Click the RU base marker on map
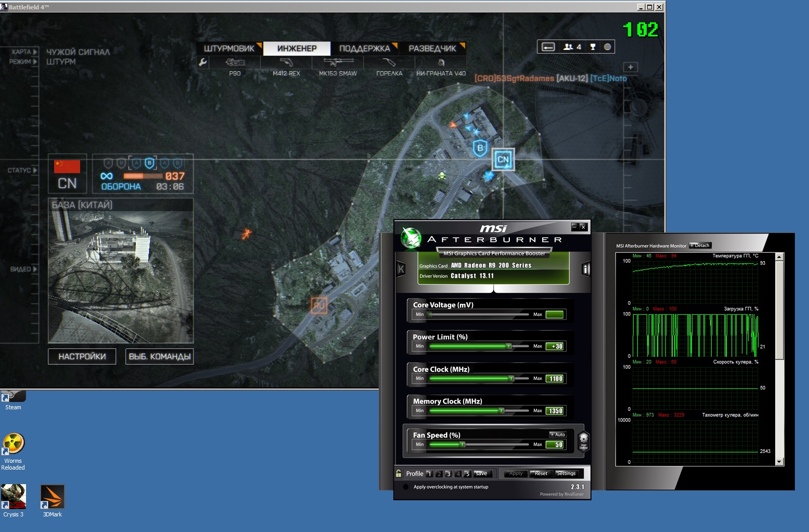 pyautogui.click(x=319, y=305)
